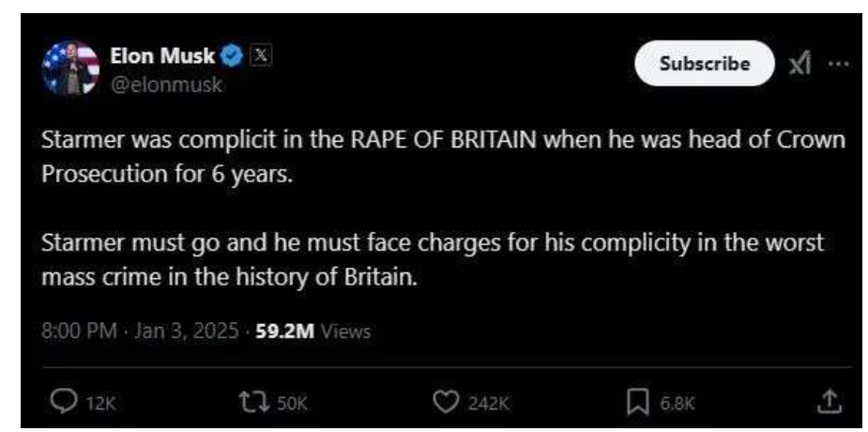Open the three-dot more options menu
The height and width of the screenshot is (432, 868).
(839, 63)
